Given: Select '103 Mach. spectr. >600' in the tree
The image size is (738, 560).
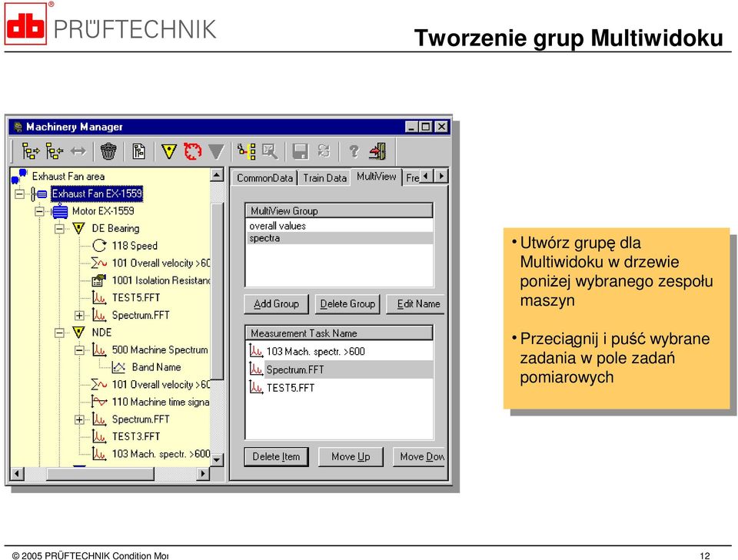Looking at the screenshot, I should pos(161,454).
